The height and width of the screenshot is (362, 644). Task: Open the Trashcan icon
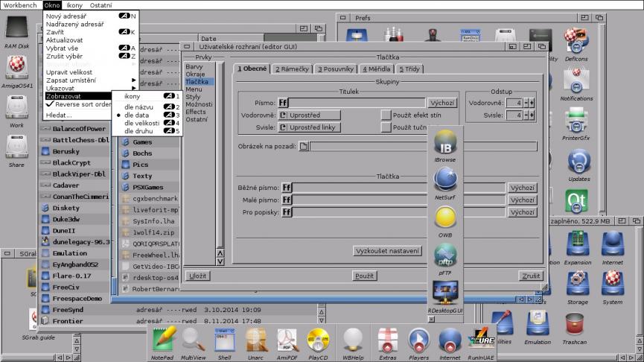tap(575, 326)
